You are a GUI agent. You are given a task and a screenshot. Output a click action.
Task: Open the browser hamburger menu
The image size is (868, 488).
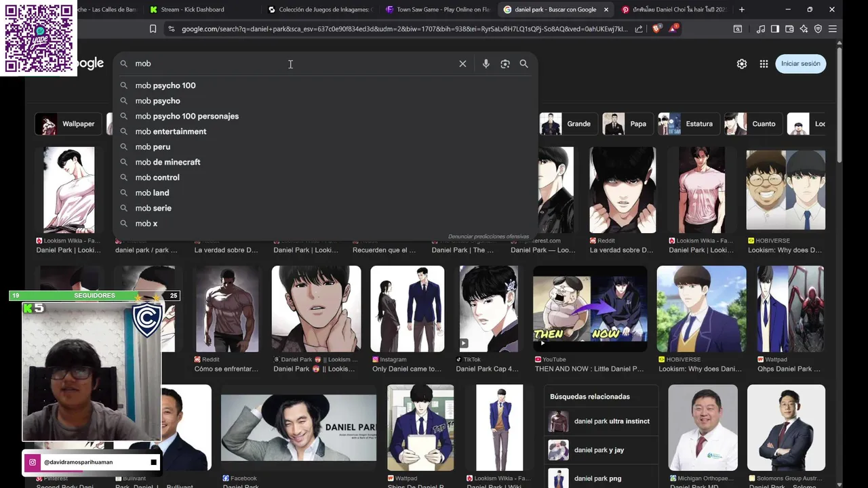point(832,29)
